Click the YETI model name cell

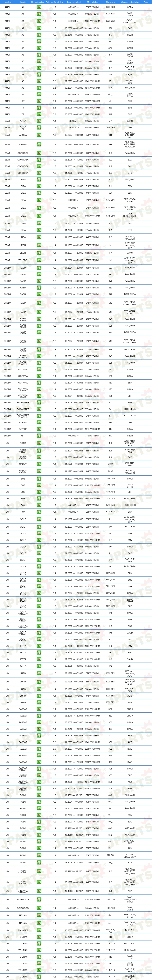23,436
